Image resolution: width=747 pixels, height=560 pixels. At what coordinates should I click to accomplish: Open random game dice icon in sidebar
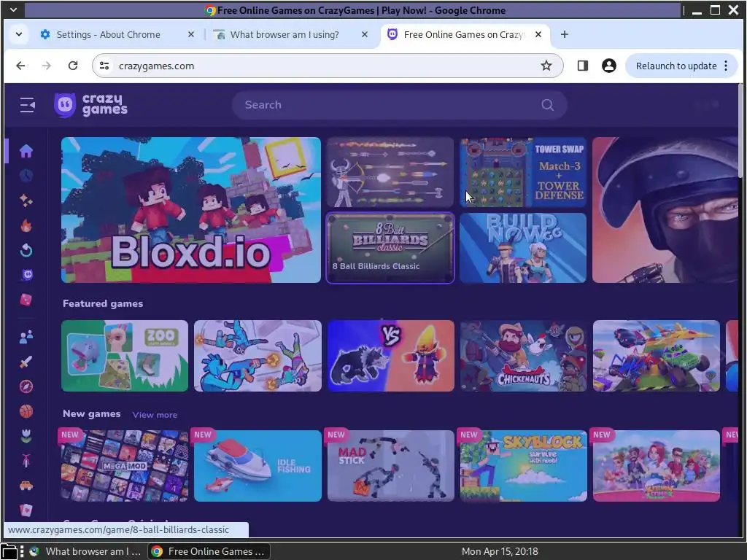point(26,300)
